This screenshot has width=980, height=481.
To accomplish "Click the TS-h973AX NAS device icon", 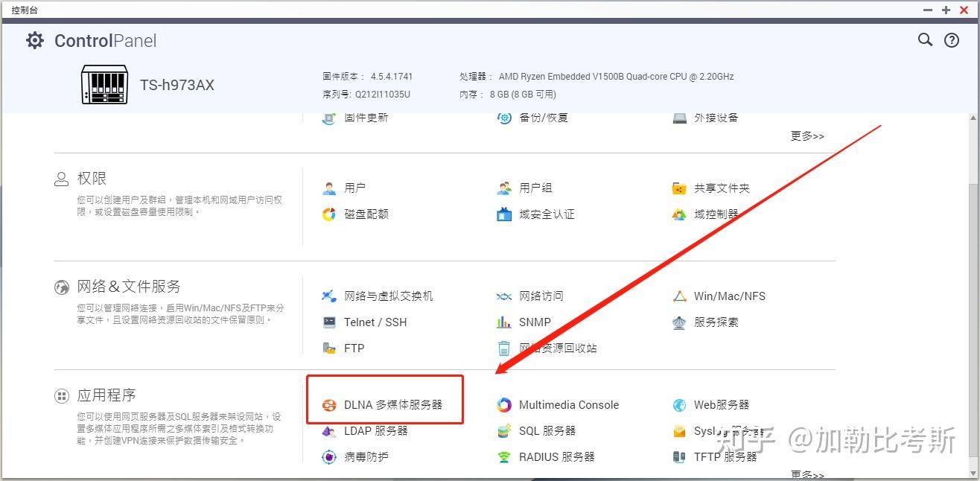I will click(104, 84).
